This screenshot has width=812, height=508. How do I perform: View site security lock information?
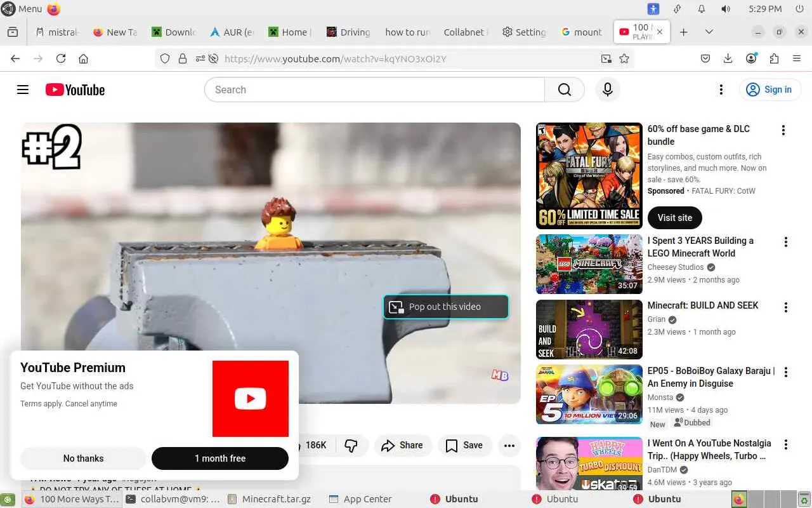pyautogui.click(x=183, y=58)
